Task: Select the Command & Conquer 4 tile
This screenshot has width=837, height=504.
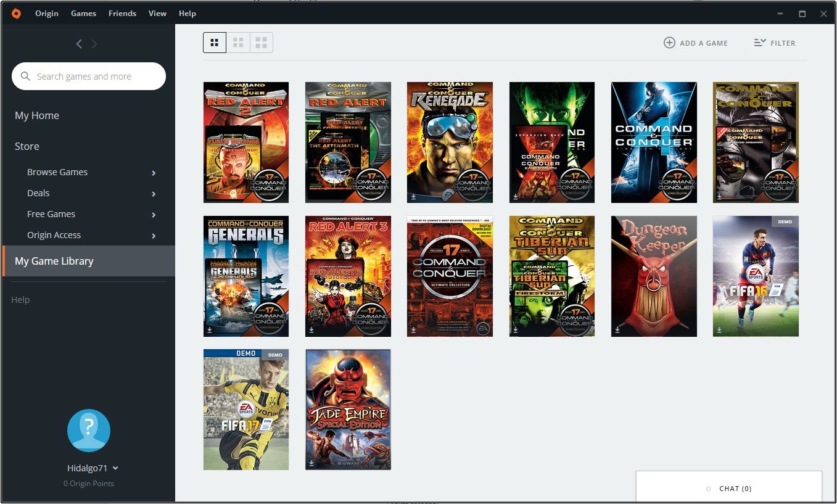Action: [654, 143]
